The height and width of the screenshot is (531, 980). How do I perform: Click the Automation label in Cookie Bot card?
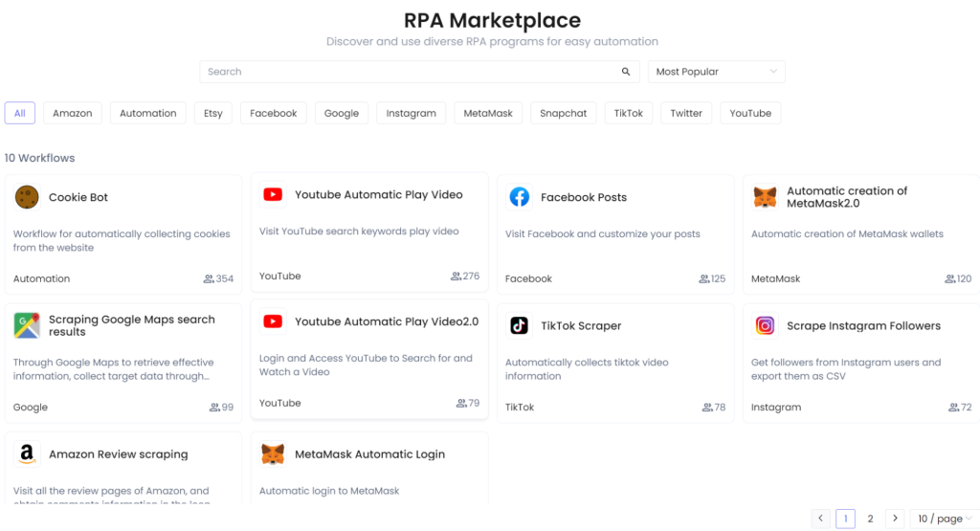[42, 279]
